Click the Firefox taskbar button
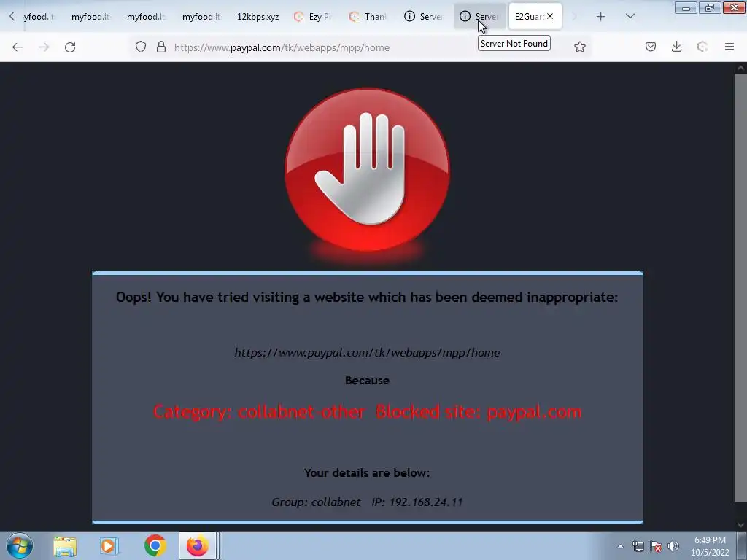 198,545
